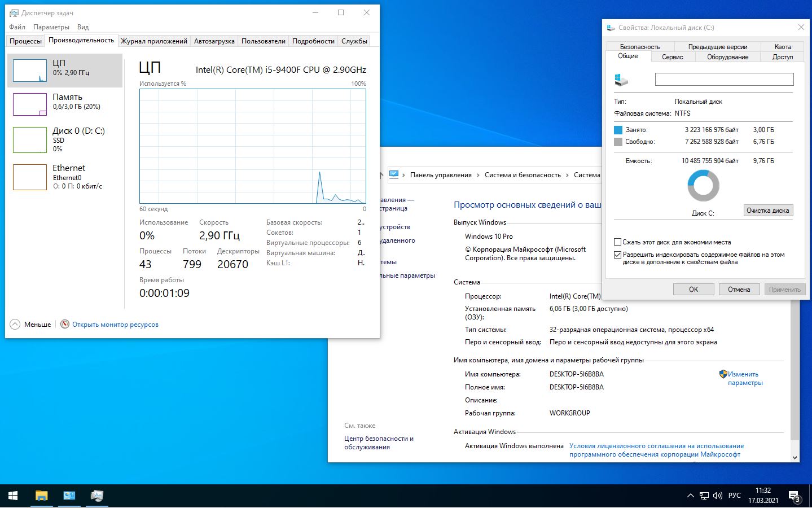Click the disk properties title bar icon

click(611, 28)
